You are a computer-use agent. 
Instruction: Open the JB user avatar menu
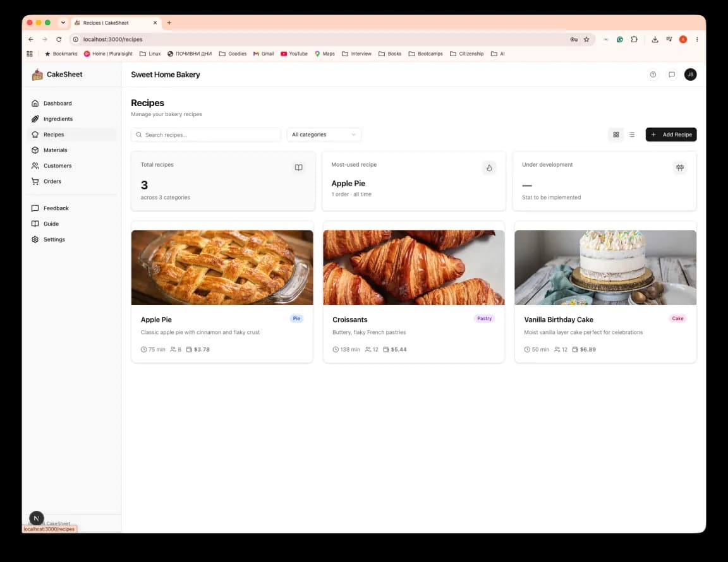(x=690, y=75)
